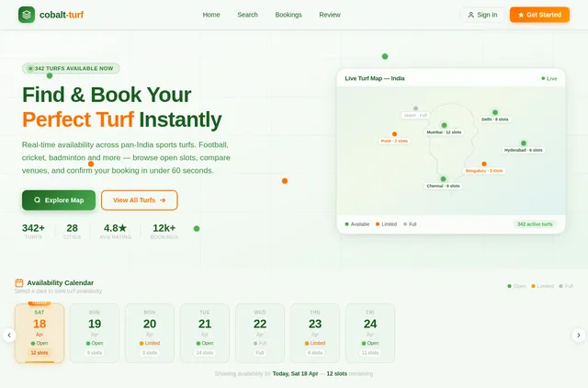Click the 28 Cities stat
Viewport: 588px width, 388px height.
[72, 231]
